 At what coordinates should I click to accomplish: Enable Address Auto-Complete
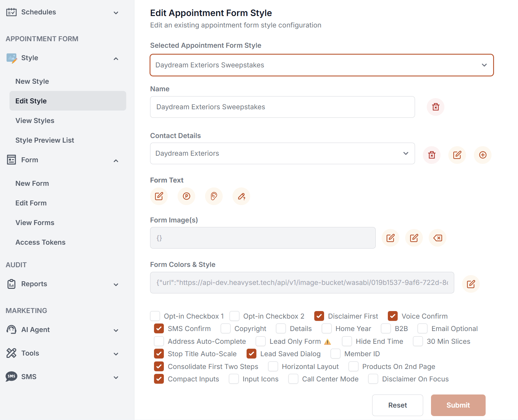159,341
